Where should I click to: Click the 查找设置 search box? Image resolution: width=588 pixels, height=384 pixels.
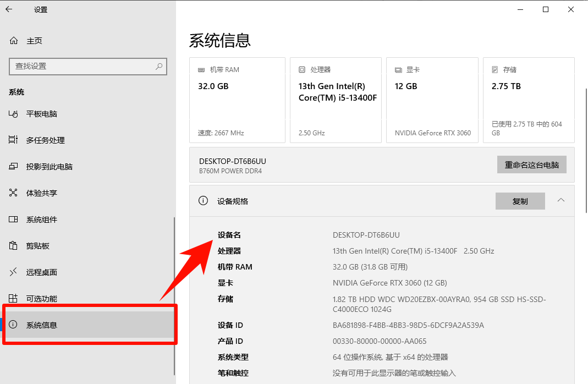(x=87, y=67)
